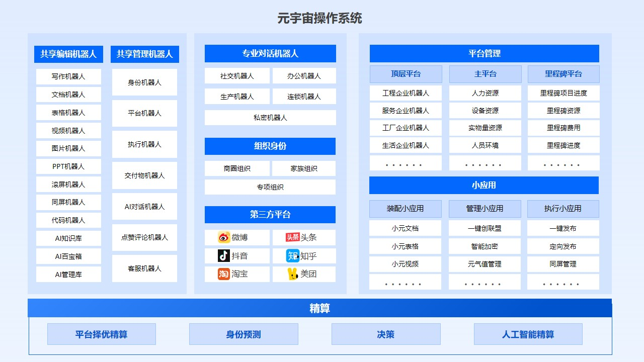Click the 社交机器人 item
The image size is (644, 362).
point(237,76)
